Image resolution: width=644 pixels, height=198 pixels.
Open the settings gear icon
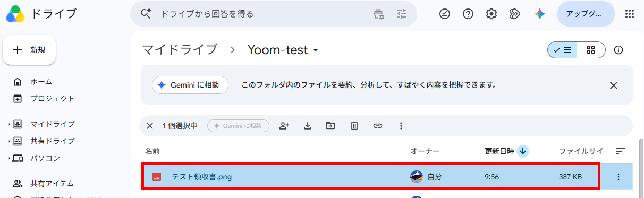click(x=492, y=14)
